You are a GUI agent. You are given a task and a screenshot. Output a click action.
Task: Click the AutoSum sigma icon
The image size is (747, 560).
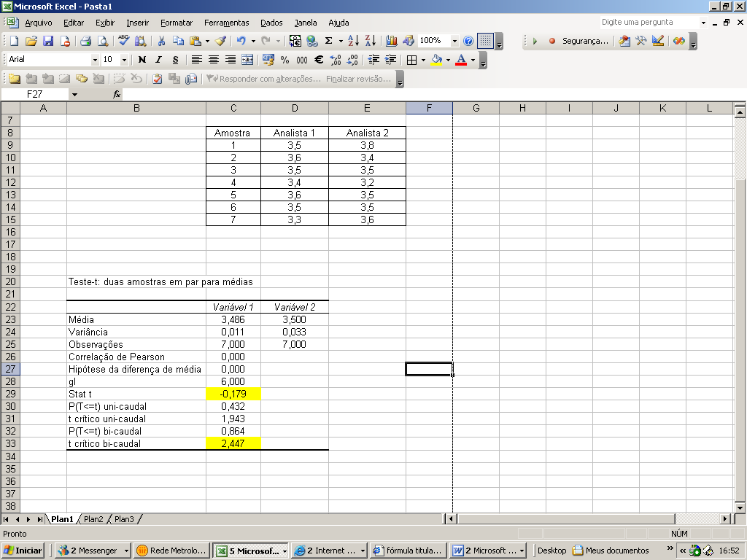(x=329, y=41)
